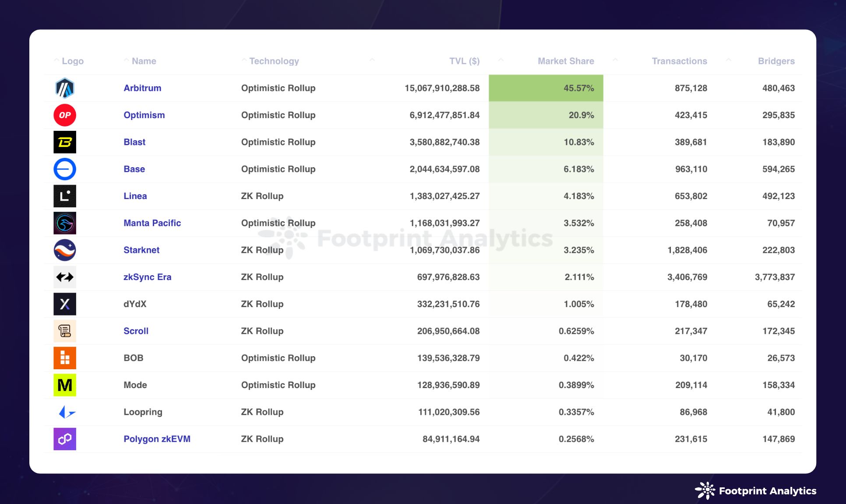Viewport: 846px width, 504px height.
Task: Click the Arbitrum logo icon
Action: (x=65, y=88)
